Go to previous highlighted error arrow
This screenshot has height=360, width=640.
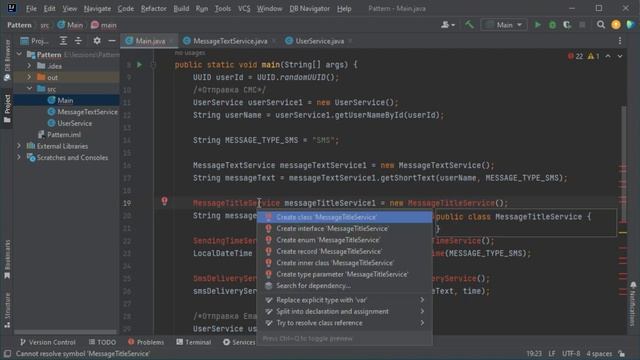[x=608, y=56]
